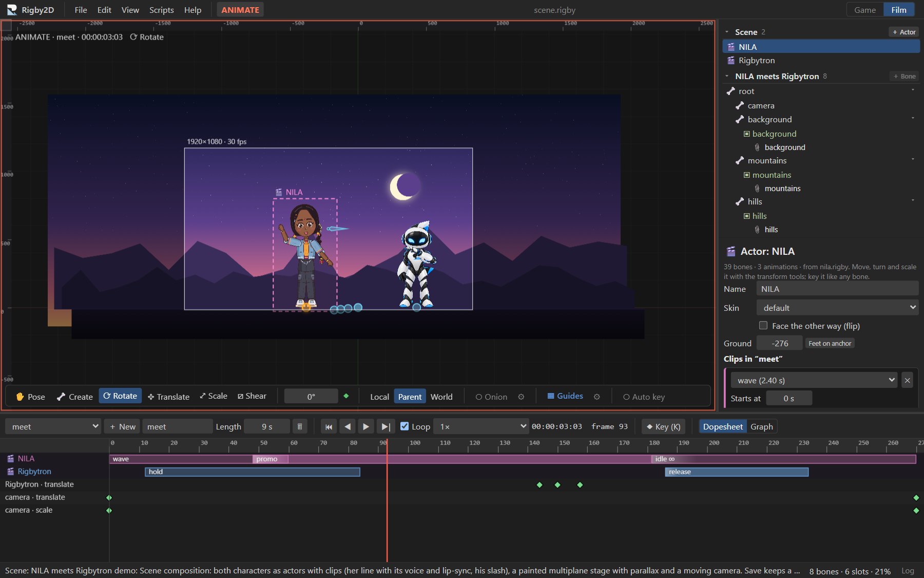Step back one frame
924x578 pixels.
click(x=348, y=426)
